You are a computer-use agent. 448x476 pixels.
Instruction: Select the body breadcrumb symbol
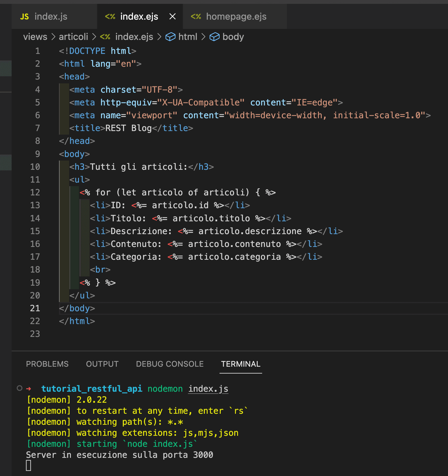[x=233, y=37]
